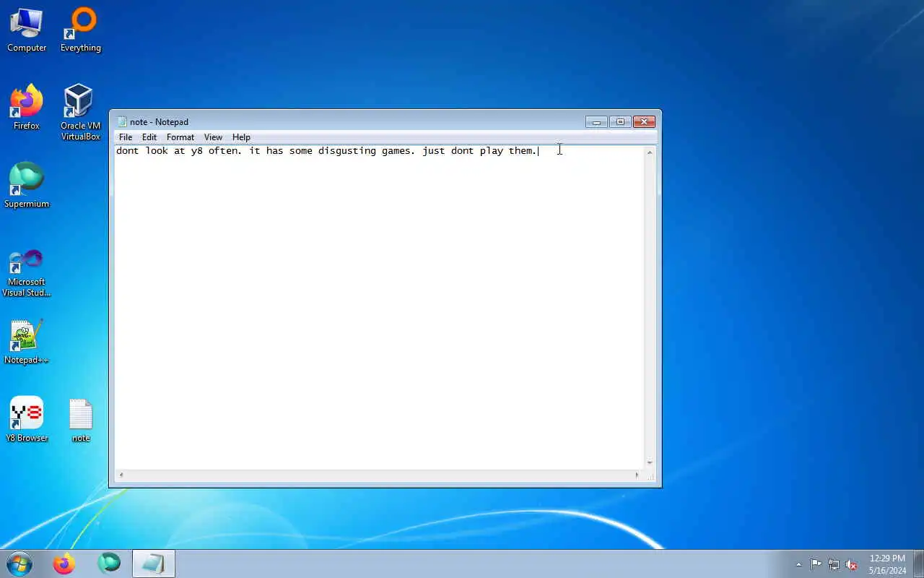924x578 pixels.
Task: Click the Show desktop strip on the taskbar
Action: [918, 564]
